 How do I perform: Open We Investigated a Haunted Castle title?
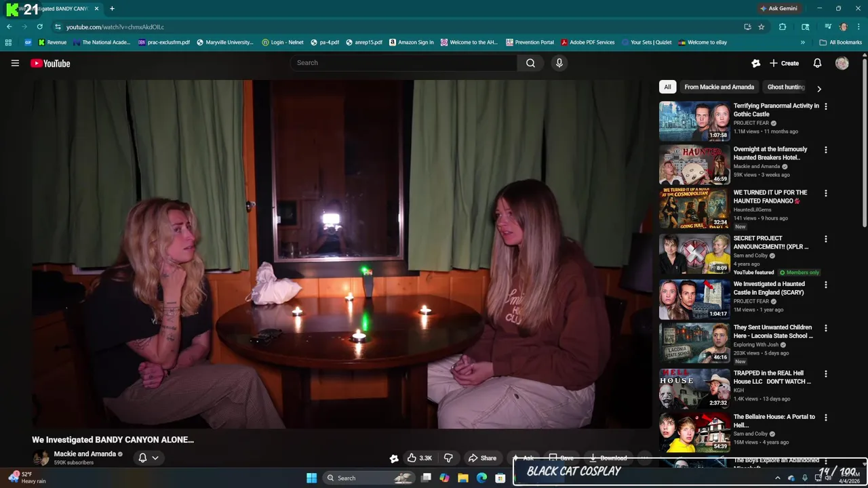coord(769,288)
